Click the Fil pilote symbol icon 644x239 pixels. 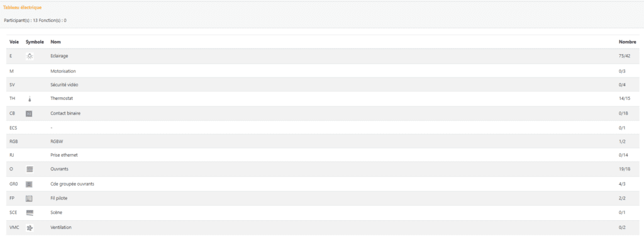click(29, 198)
